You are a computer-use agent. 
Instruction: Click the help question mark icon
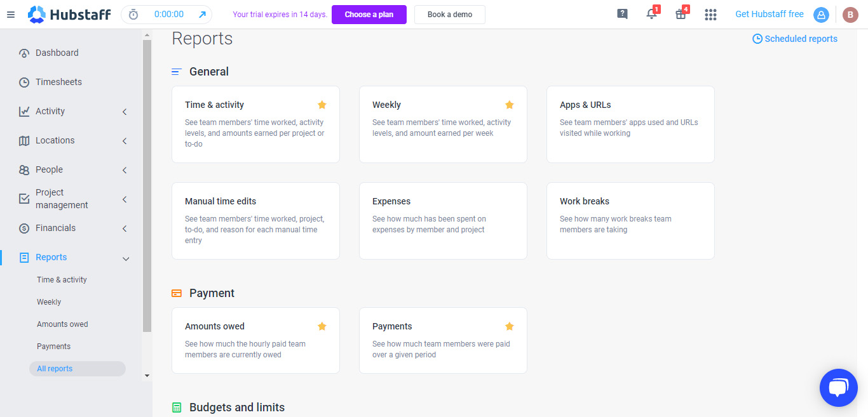[x=622, y=13]
